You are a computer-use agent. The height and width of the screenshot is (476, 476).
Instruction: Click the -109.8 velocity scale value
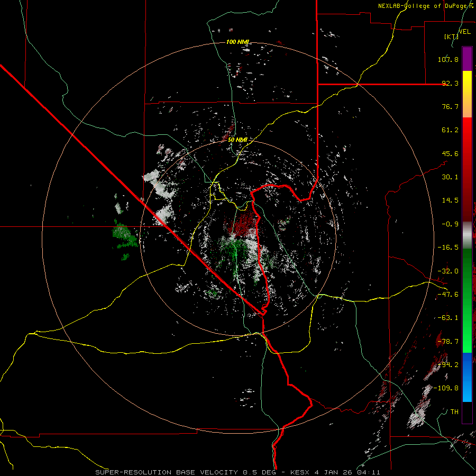point(446,388)
